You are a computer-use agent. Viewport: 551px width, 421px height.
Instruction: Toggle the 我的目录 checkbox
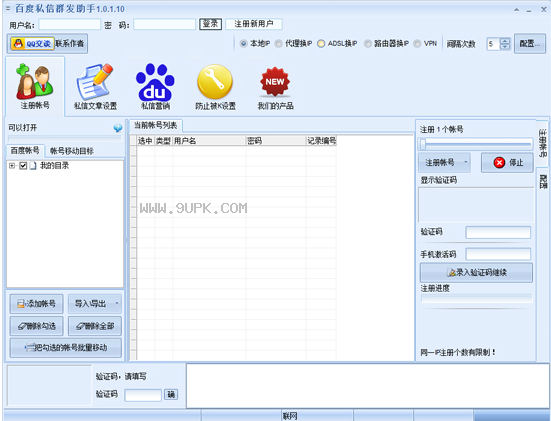click(x=23, y=166)
